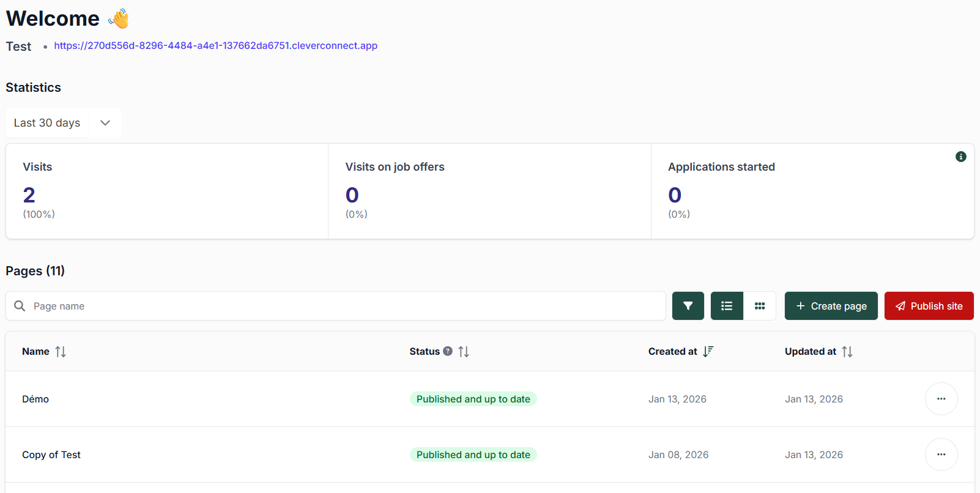
Task: Click the search magnifier icon
Action: [20, 306]
